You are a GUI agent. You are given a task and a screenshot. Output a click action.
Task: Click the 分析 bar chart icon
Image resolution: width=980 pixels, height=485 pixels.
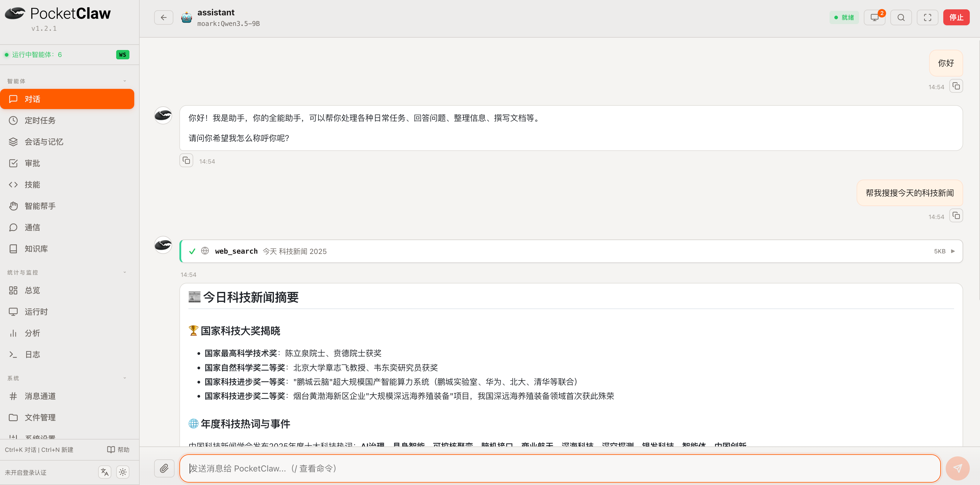coord(13,333)
